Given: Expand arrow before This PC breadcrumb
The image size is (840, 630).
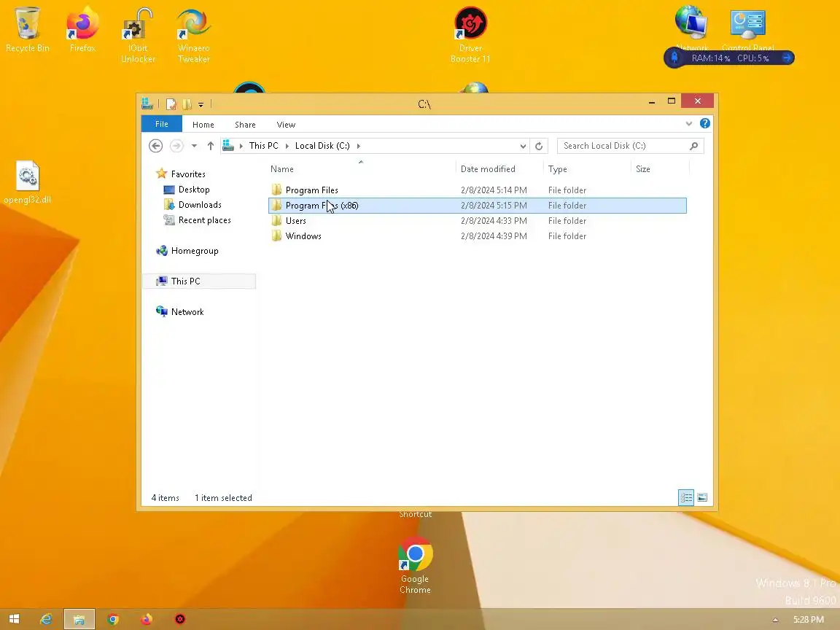Looking at the screenshot, I should coord(241,146).
